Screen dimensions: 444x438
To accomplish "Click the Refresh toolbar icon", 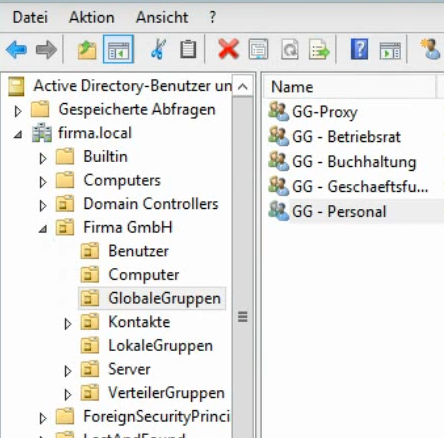I will [289, 49].
